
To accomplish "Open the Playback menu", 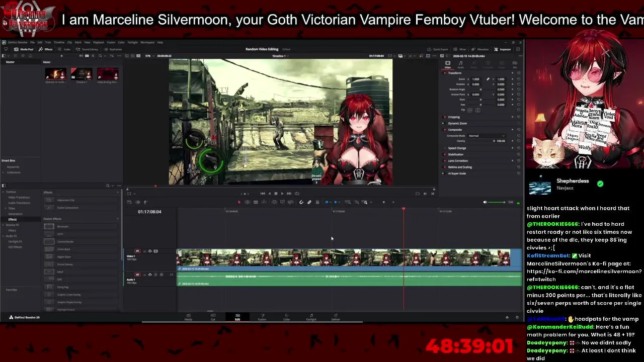I will (98, 42).
